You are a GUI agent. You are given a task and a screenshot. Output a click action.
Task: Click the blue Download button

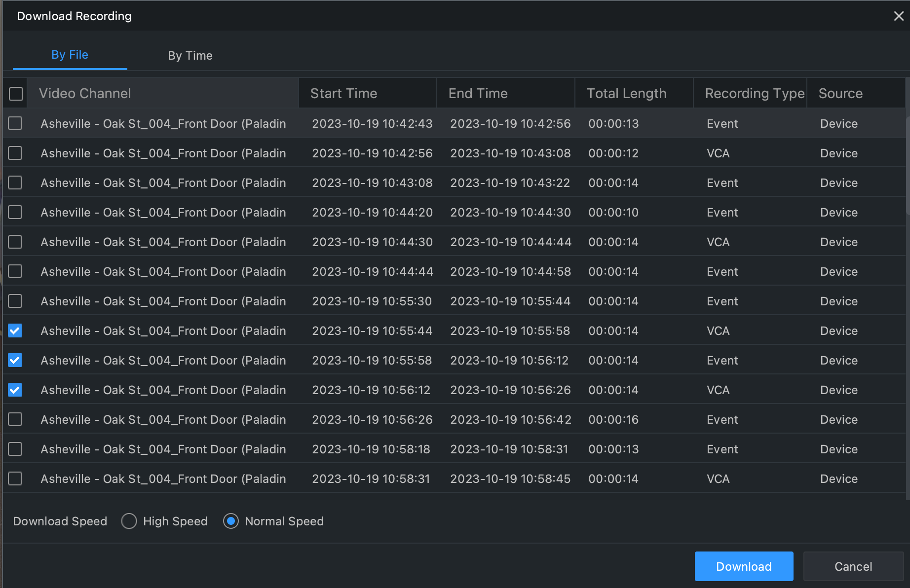coord(744,566)
